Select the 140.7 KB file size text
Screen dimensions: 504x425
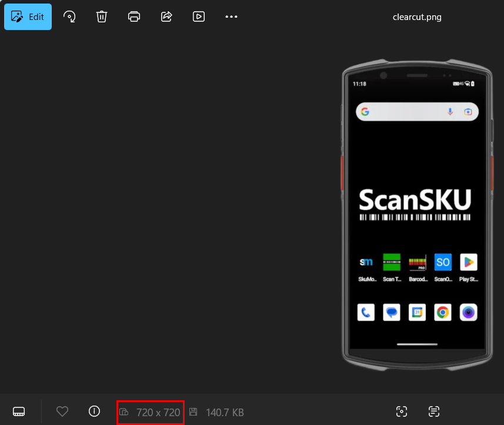click(x=225, y=413)
